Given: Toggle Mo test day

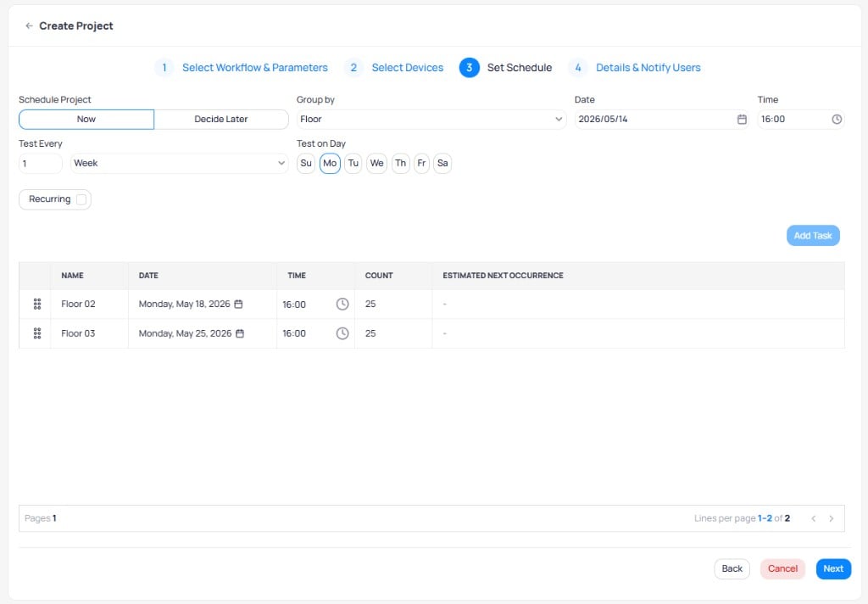Looking at the screenshot, I should (x=330, y=164).
